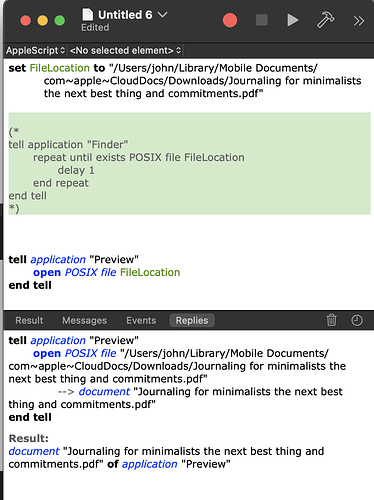Click the document link in Result output
Viewport: 374px width, 500px height.
click(34, 451)
